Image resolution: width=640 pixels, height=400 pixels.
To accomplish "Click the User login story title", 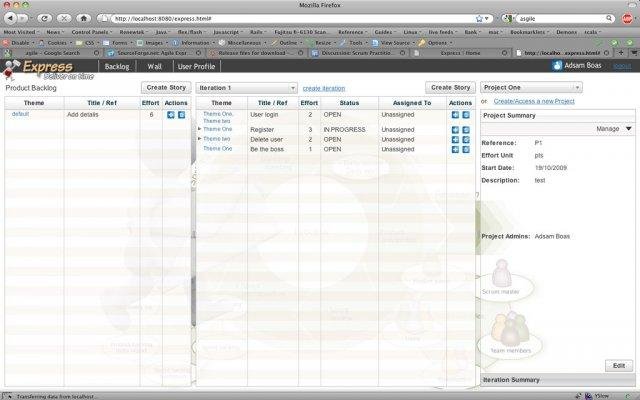I will click(264, 115).
